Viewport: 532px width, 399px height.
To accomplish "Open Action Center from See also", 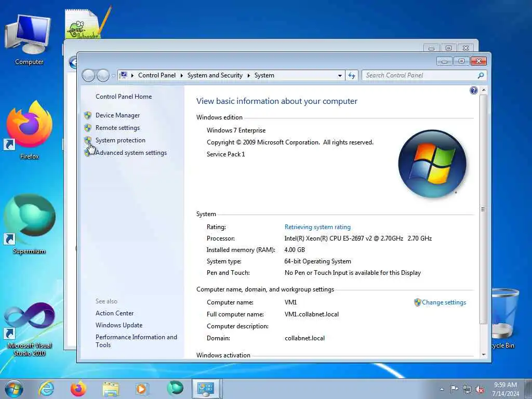I will click(x=114, y=313).
